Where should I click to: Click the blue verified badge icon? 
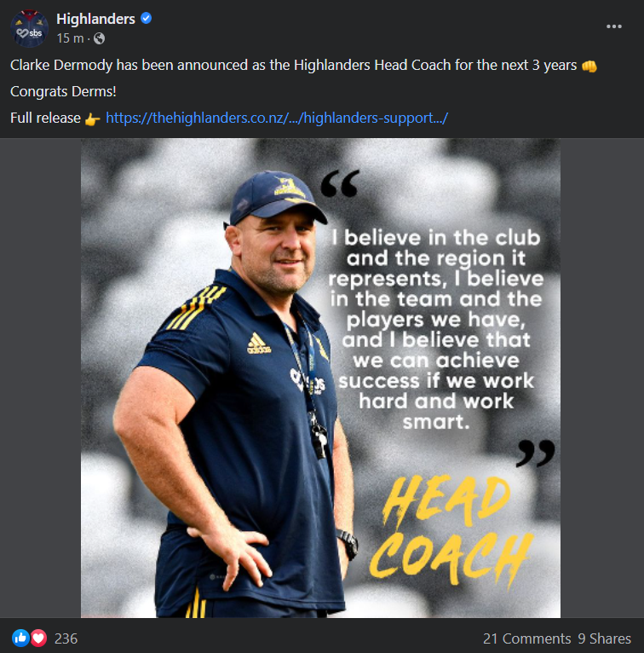[146, 18]
